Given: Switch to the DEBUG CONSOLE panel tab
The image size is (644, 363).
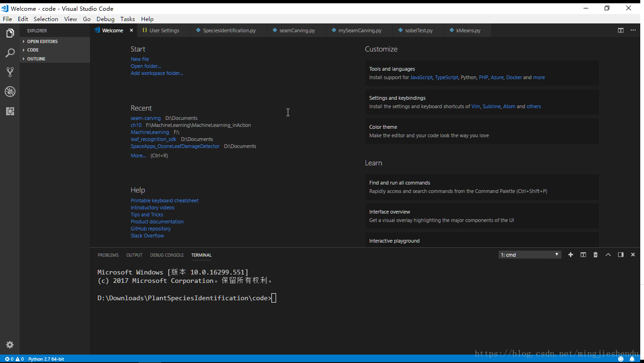Looking at the screenshot, I should pyautogui.click(x=167, y=255).
